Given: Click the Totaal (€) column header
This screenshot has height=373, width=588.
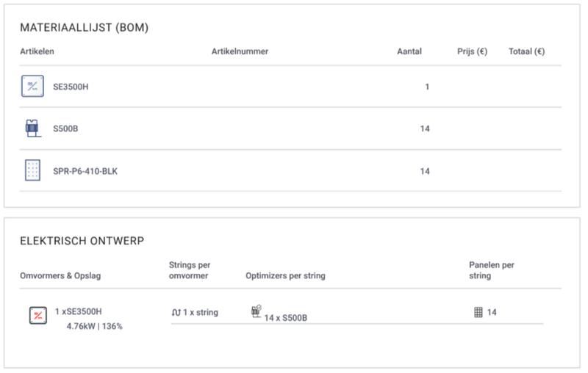Looking at the screenshot, I should [526, 51].
